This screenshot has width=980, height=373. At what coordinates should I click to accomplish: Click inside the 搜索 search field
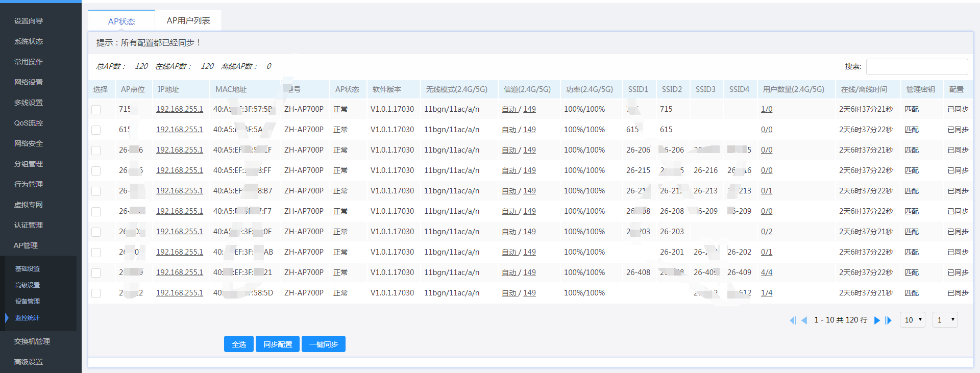tap(917, 67)
